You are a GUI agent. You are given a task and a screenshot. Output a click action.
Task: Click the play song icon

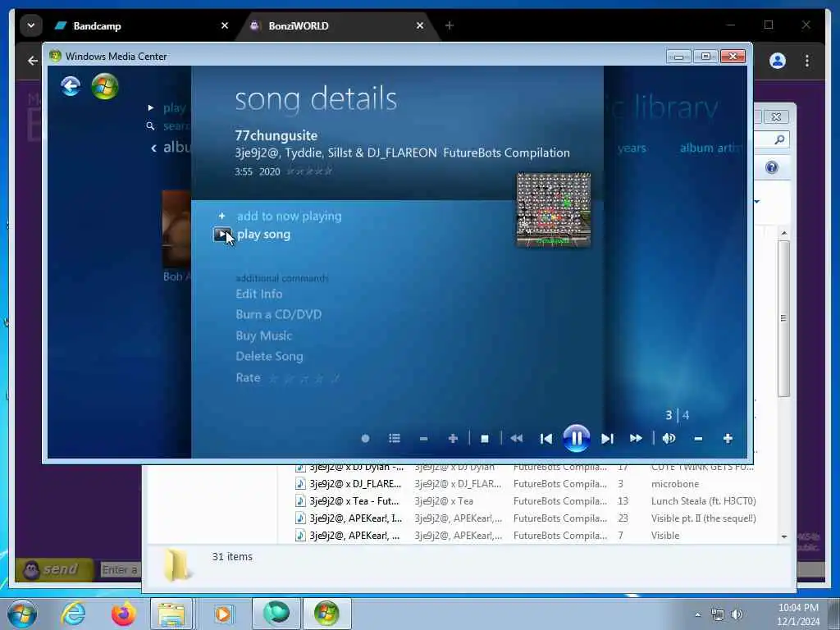[222, 234]
